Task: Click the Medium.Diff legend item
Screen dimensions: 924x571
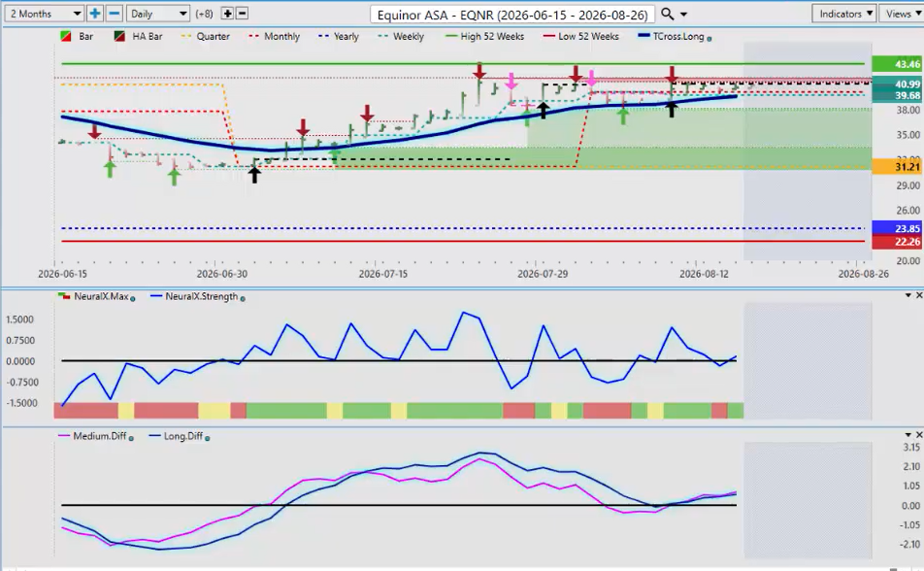Action: click(x=92, y=436)
